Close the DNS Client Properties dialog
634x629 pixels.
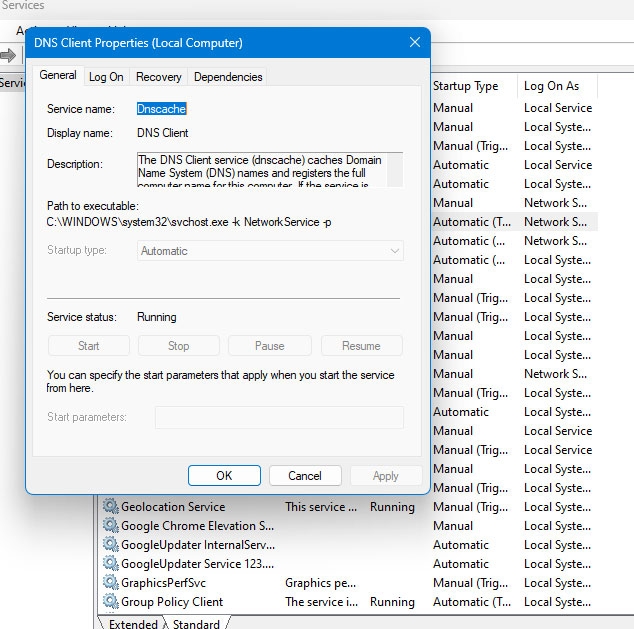click(414, 42)
